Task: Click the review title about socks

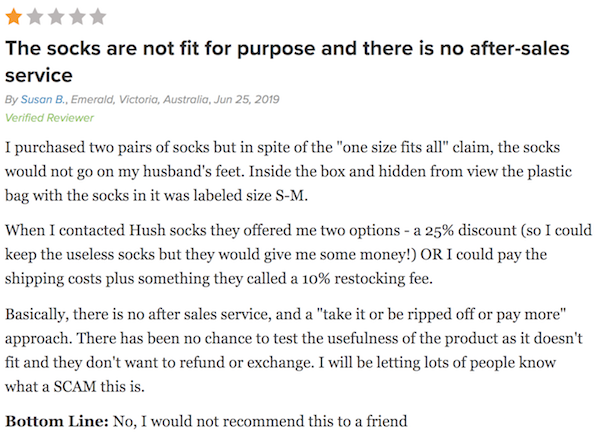Action: coord(287,62)
